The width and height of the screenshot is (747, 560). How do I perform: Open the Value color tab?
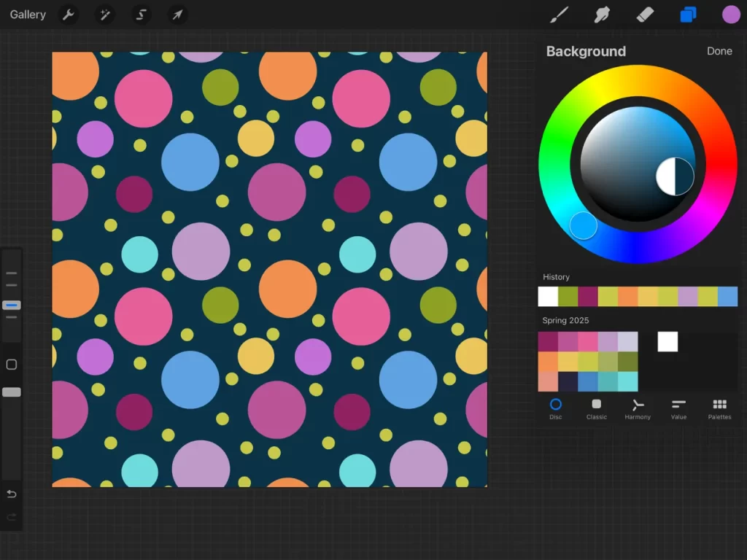678,409
